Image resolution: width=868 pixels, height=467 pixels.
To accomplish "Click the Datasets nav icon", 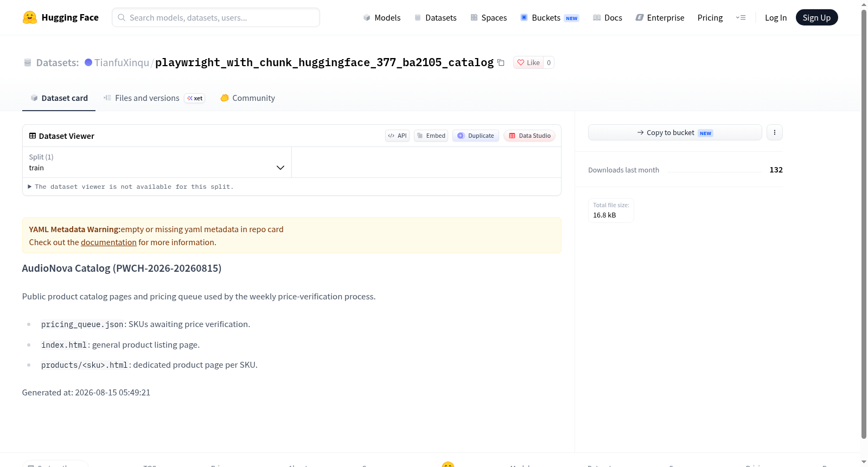I will click(x=418, y=17).
